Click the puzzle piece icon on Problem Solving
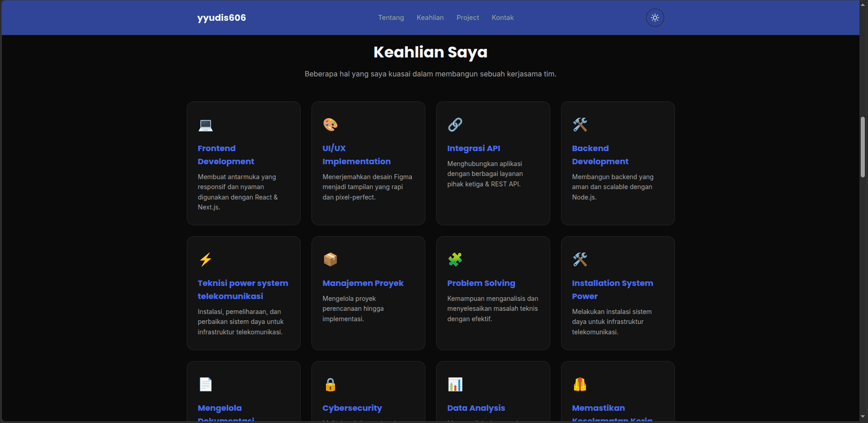 coord(455,259)
